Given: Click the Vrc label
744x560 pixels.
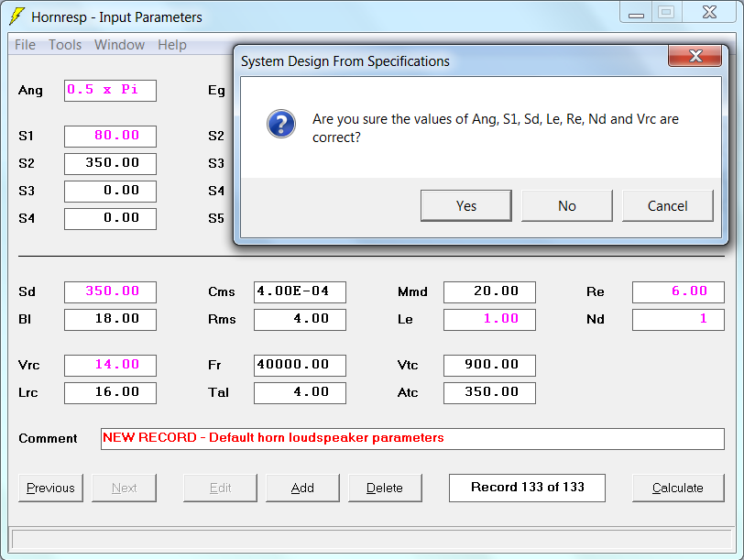Looking at the screenshot, I should click(29, 365).
